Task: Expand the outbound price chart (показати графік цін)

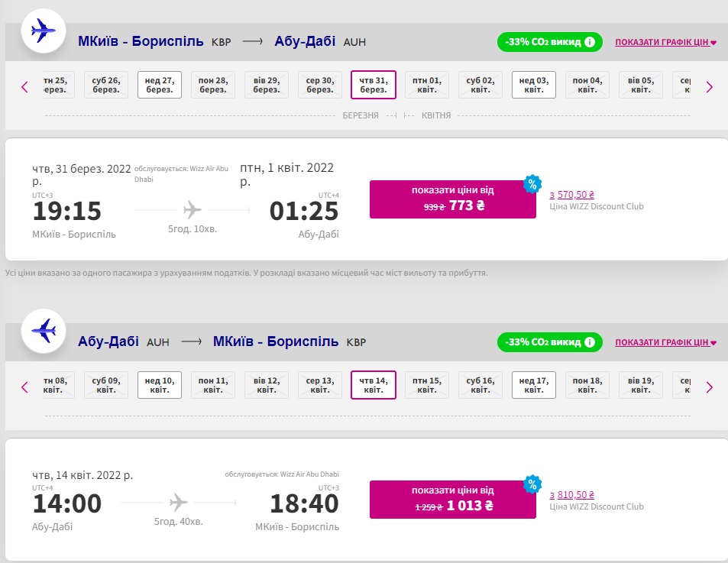Action: [665, 42]
